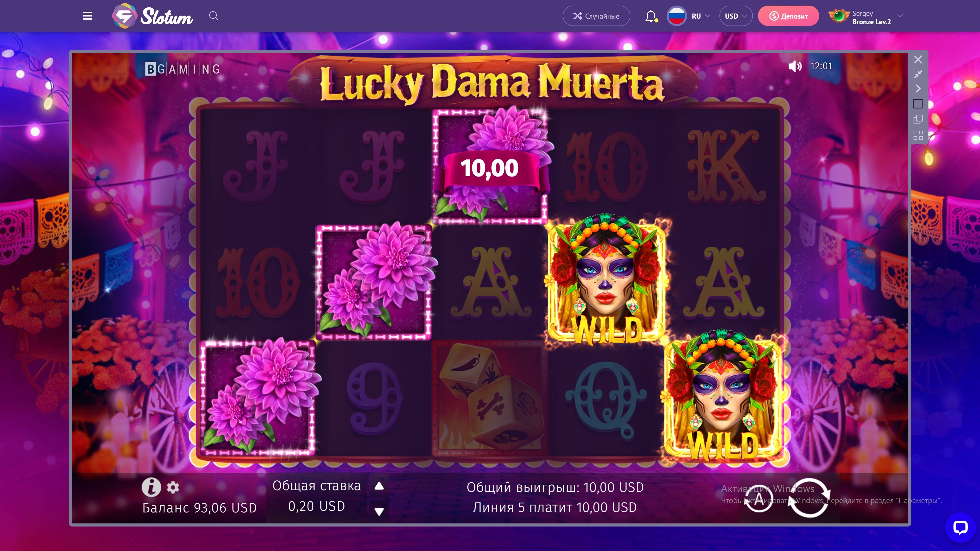Click the Случайные random games button
The image size is (980, 551).
(596, 16)
